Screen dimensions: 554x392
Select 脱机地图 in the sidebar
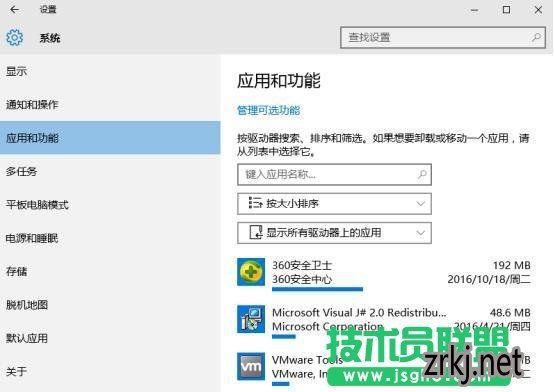[x=110, y=305]
